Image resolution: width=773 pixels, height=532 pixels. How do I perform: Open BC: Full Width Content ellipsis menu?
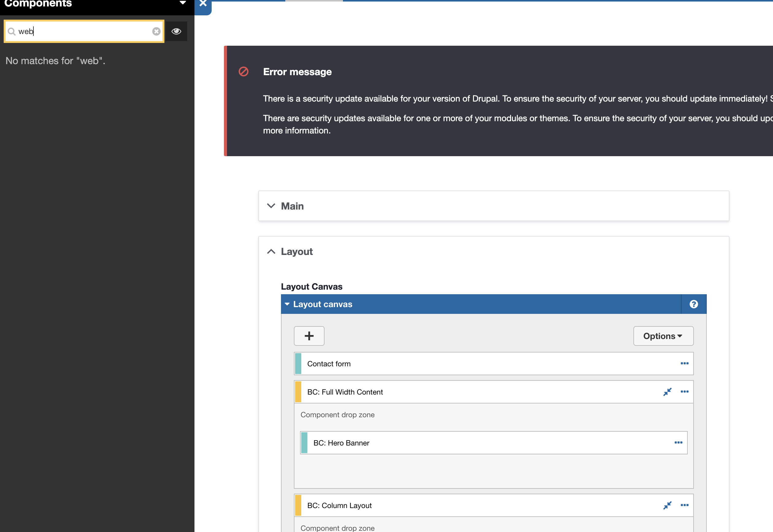(x=684, y=391)
